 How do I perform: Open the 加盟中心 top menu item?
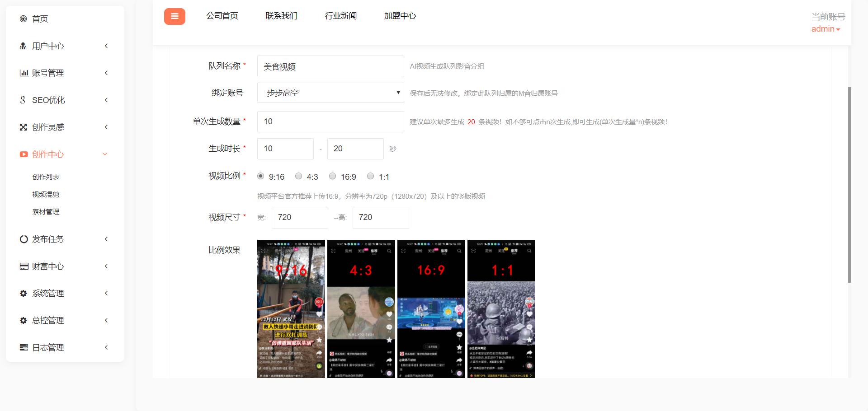click(400, 16)
